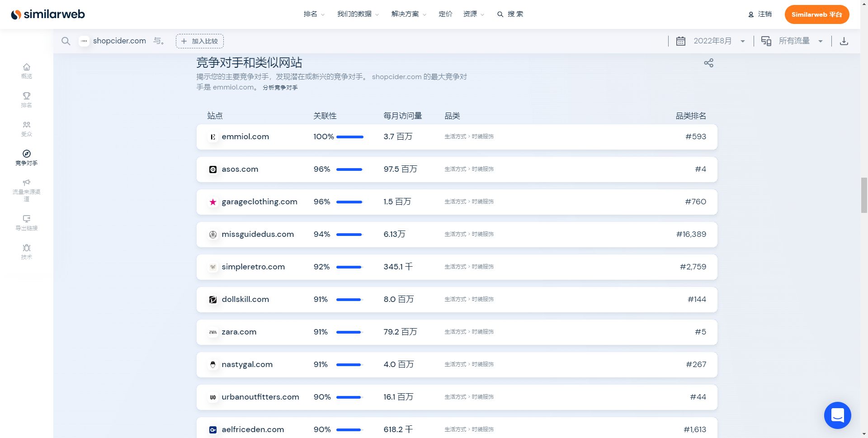
Task: Click the asos.com 96% affinity bar
Action: 350,170
